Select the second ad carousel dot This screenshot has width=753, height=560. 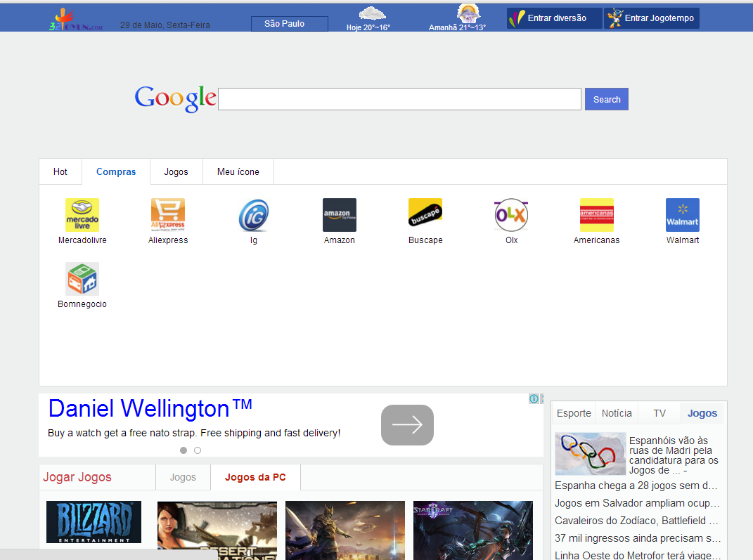pos(198,450)
